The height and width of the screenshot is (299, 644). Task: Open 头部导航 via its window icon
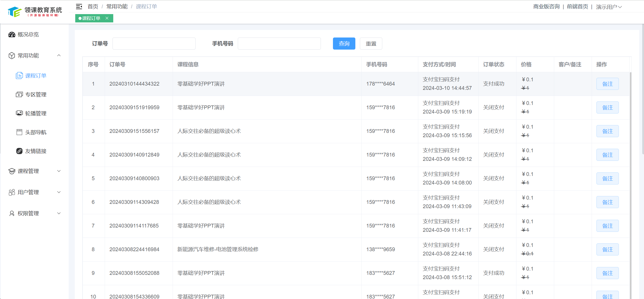coord(19,132)
